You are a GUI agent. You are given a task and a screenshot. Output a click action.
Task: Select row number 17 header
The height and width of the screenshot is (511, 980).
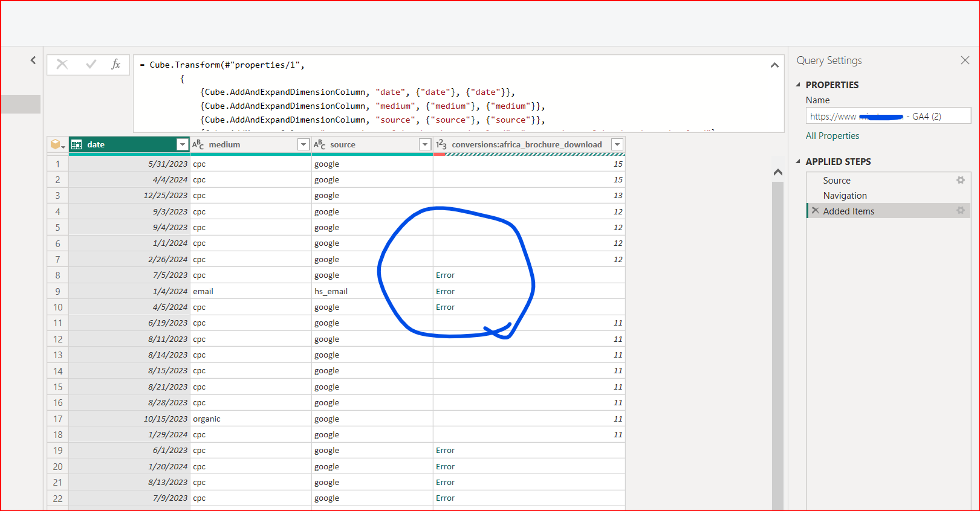(x=58, y=419)
